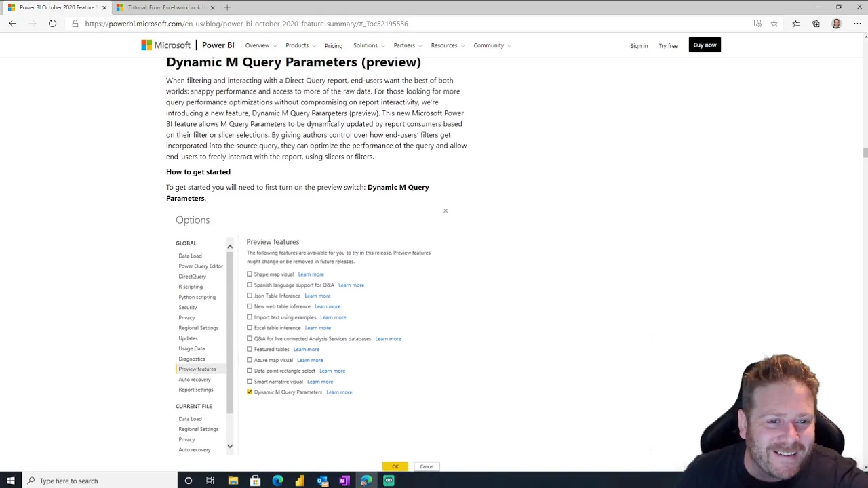Click the Cortana circle icon on the taskbar
Image resolution: width=868 pixels, height=488 pixels.
point(188,481)
